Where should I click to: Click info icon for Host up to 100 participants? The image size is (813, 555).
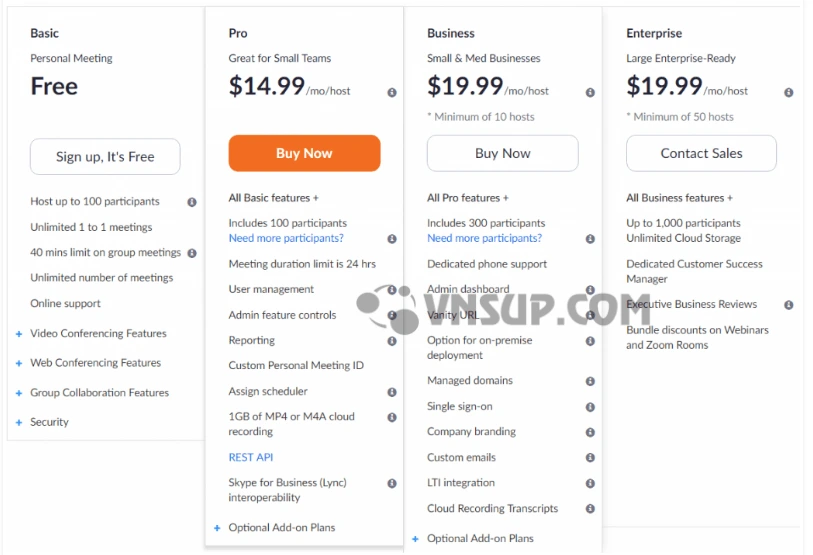click(191, 202)
